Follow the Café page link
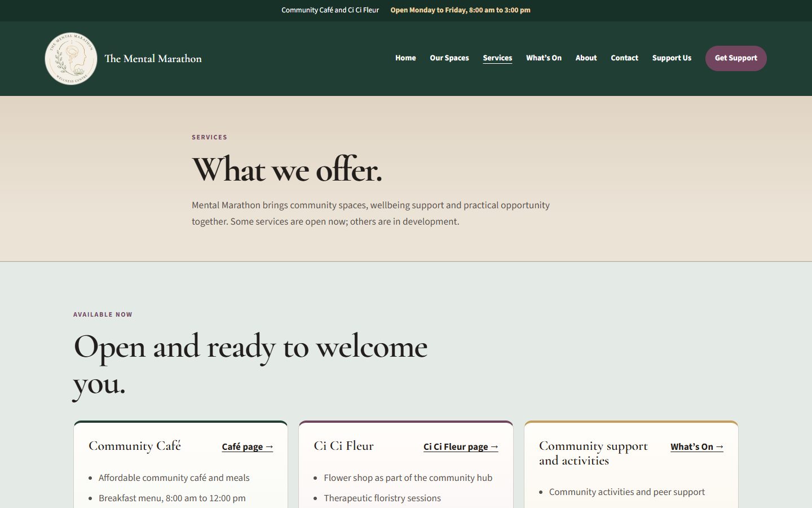This screenshot has width=812, height=508. [248, 446]
